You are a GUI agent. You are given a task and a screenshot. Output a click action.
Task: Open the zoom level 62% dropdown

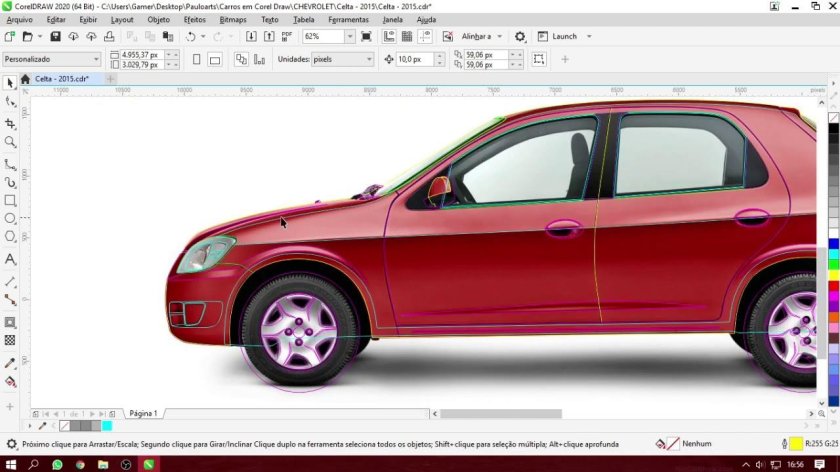(x=350, y=36)
